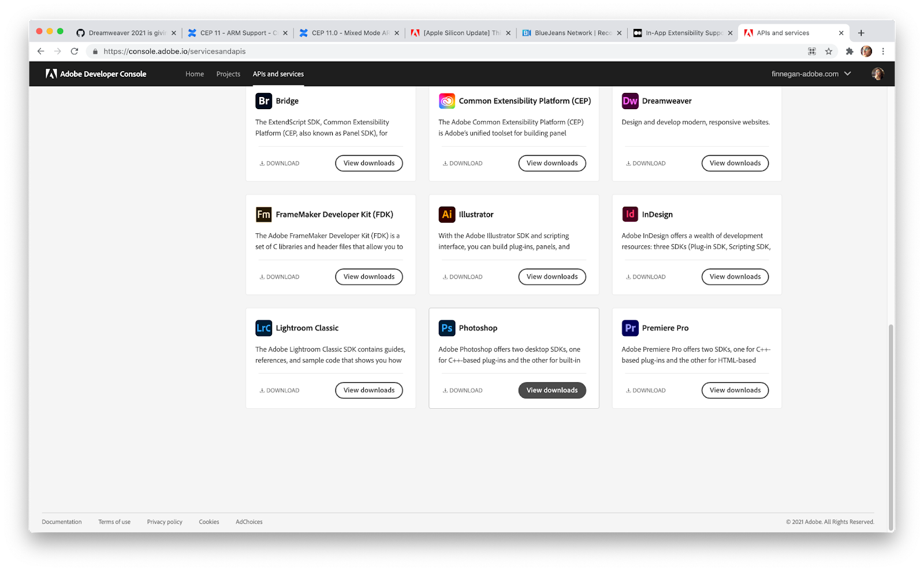Screen dimensions: 924x571
Task: Expand the finnegan-adobe.com organization dropdown
Action: coord(811,74)
